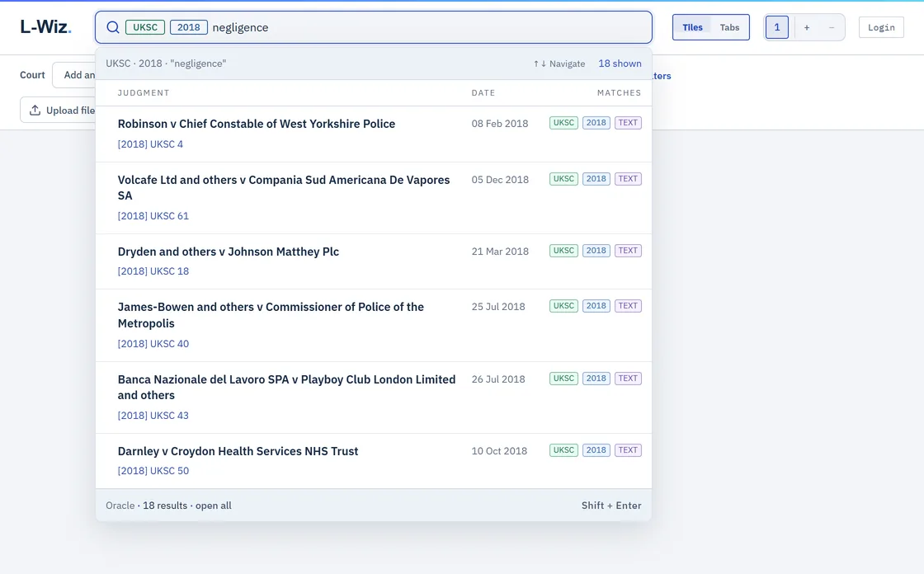The height and width of the screenshot is (574, 924).
Task: Click date 08 Feb 2018
Action: point(500,123)
